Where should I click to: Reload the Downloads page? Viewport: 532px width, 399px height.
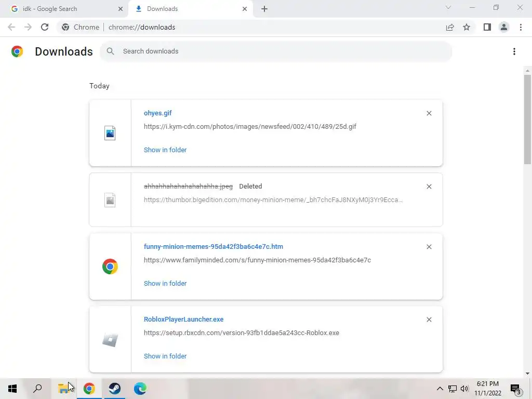click(45, 27)
